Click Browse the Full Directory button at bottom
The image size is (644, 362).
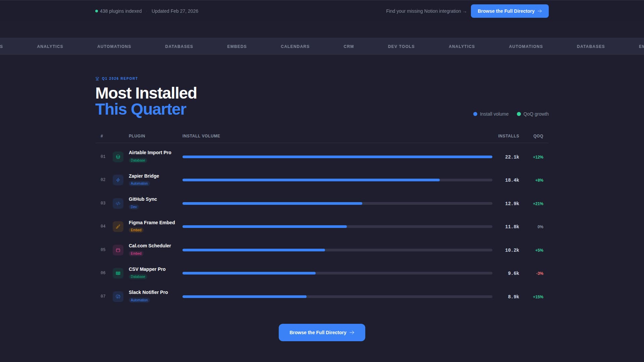[322, 333]
